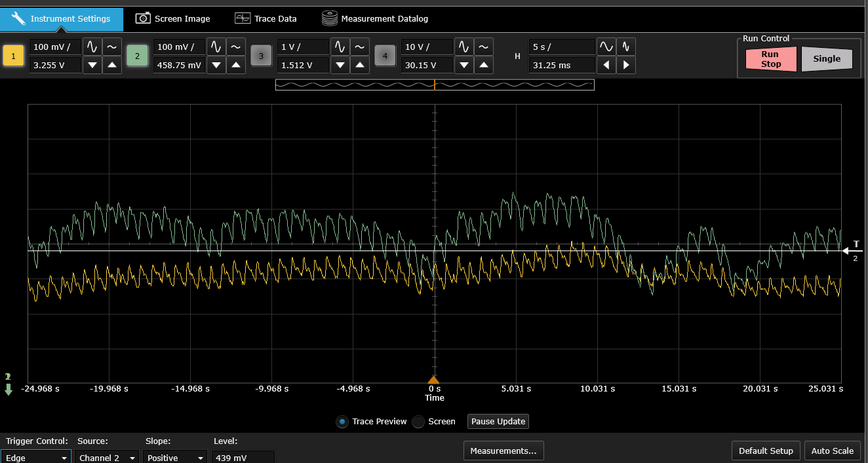Click Channel 2 offset up arrow

(236, 65)
